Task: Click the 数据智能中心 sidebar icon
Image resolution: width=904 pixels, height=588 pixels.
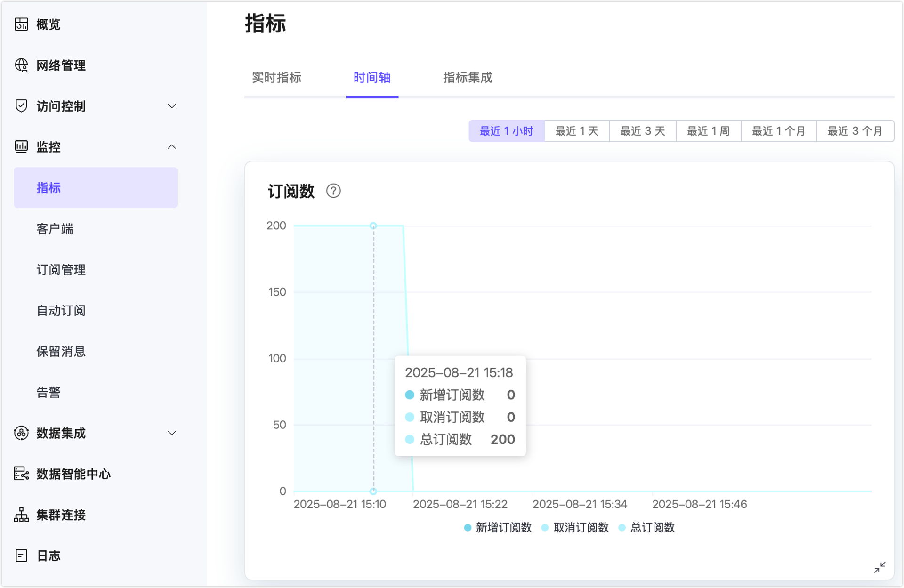Action: pyautogui.click(x=21, y=474)
